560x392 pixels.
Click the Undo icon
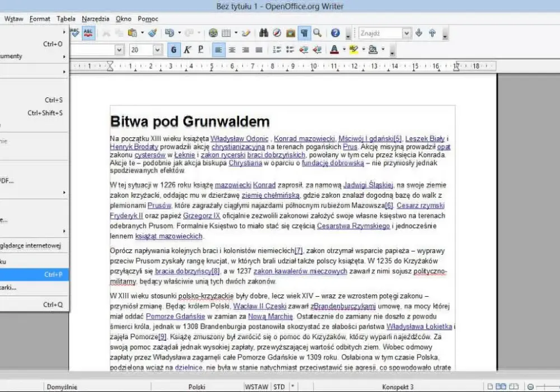point(170,33)
